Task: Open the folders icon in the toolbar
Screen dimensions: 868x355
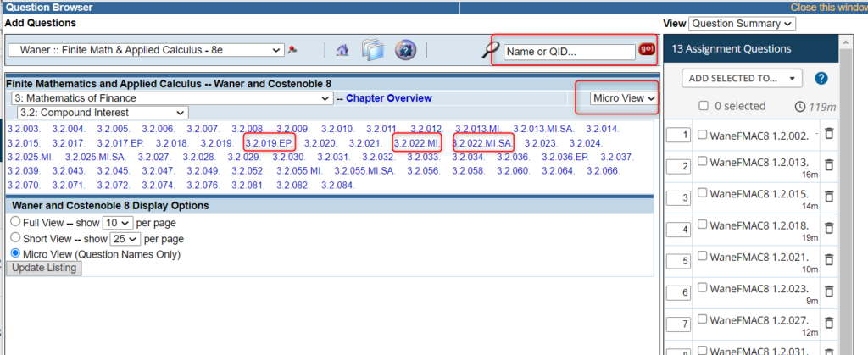Action: coord(373,50)
